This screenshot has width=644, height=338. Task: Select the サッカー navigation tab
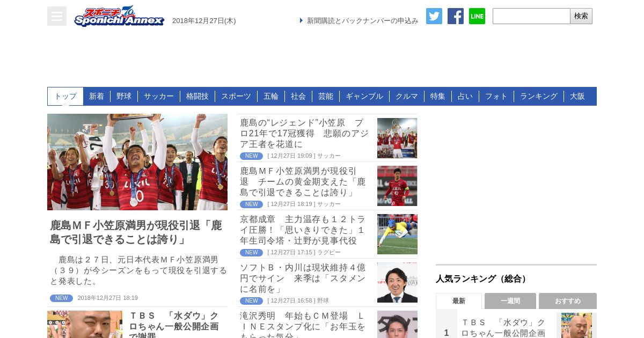159,96
